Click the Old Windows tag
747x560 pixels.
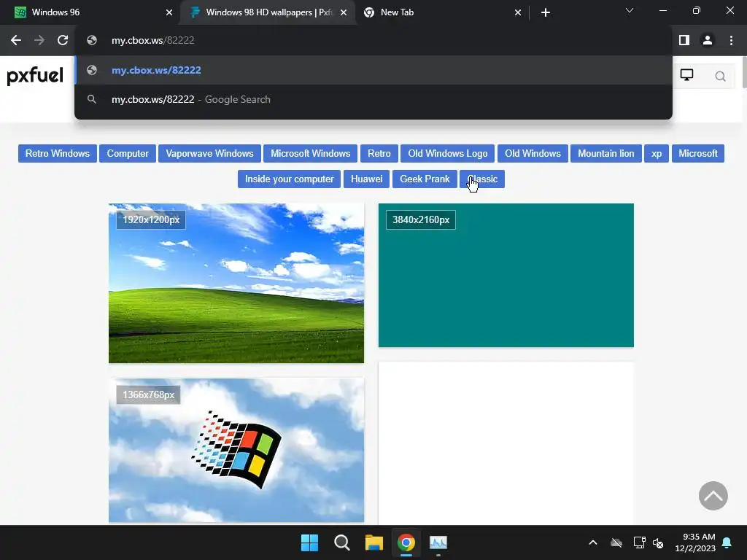(x=533, y=153)
